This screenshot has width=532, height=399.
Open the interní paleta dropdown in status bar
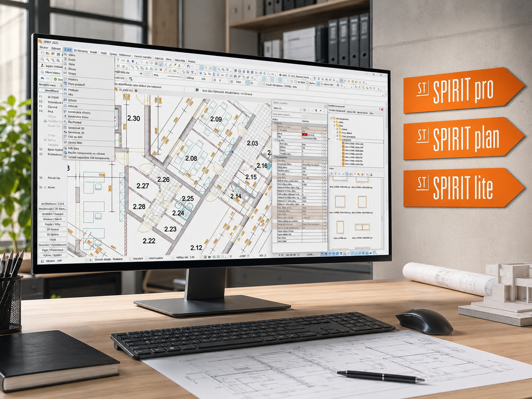[x=173, y=257]
